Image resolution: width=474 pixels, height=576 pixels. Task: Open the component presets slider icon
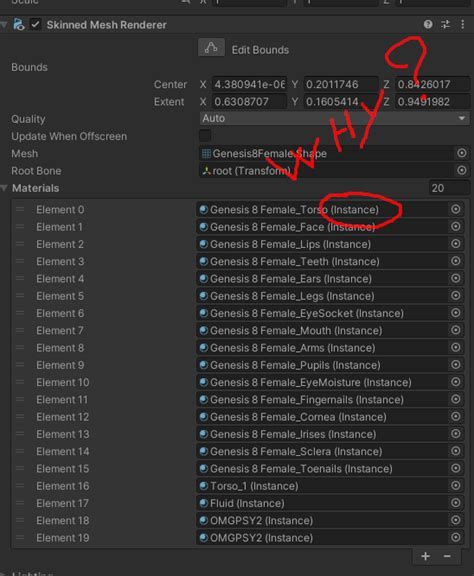click(445, 25)
